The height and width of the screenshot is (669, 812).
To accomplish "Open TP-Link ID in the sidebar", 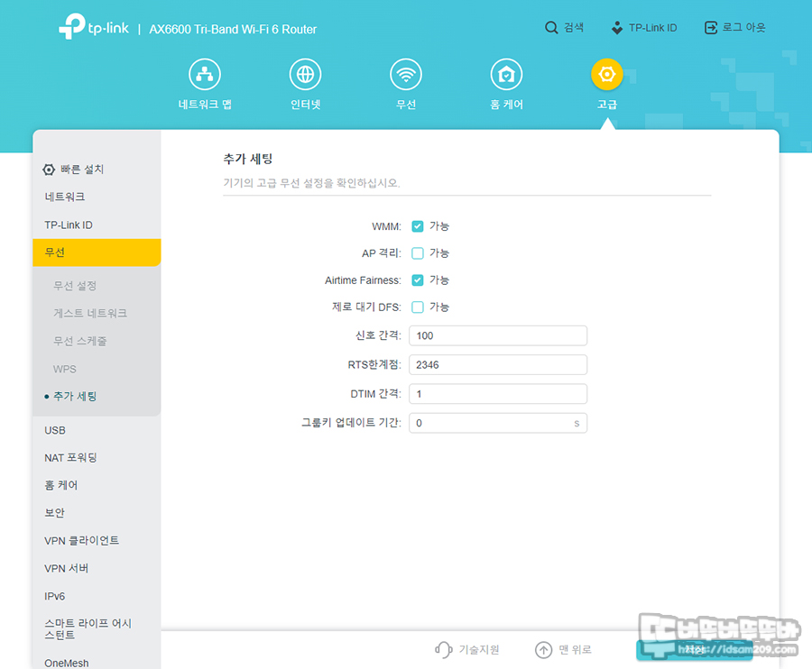I will tap(69, 225).
